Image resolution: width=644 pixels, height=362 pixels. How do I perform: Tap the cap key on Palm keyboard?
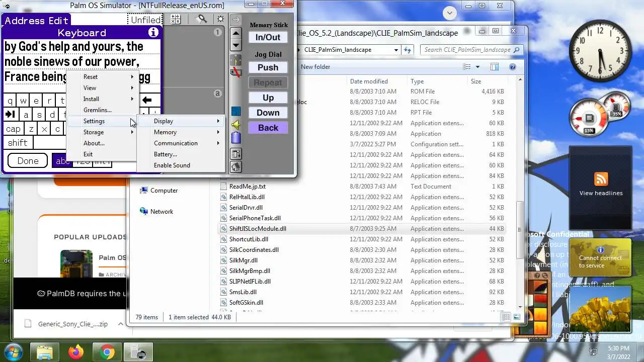(x=14, y=129)
